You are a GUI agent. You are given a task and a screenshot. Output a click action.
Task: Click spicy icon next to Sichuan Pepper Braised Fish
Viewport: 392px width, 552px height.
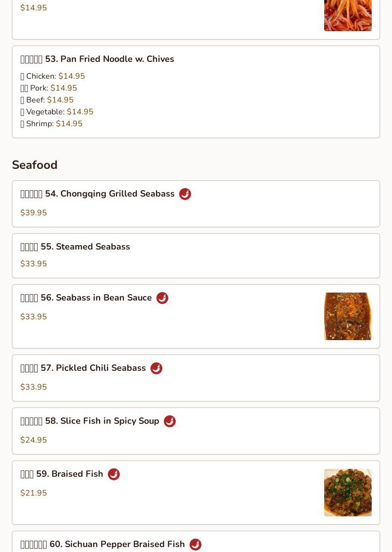point(196,544)
